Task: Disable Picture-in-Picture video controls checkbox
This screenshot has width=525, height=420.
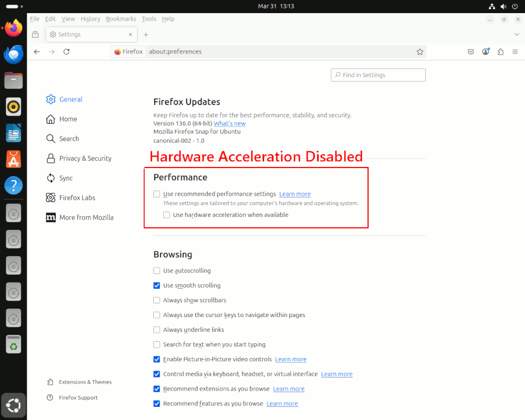Action: (x=156, y=360)
